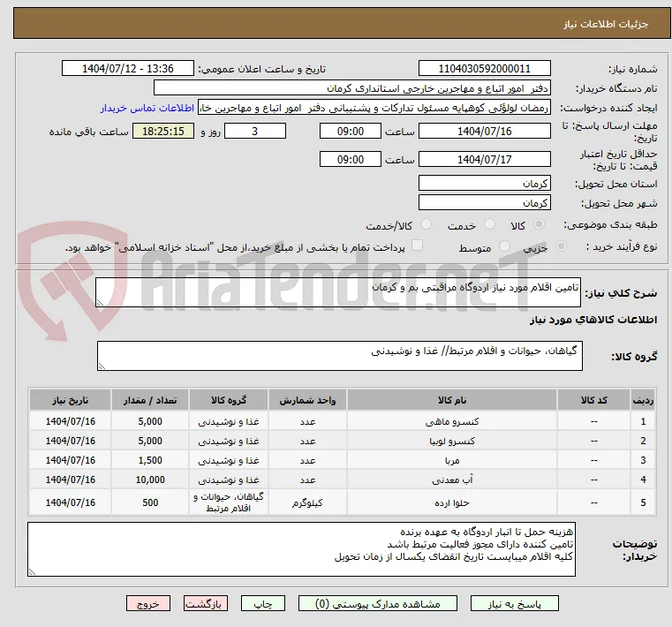672x627 pixels.
Task: Click the price validity date 1404/07/17 field
Action: tap(484, 160)
